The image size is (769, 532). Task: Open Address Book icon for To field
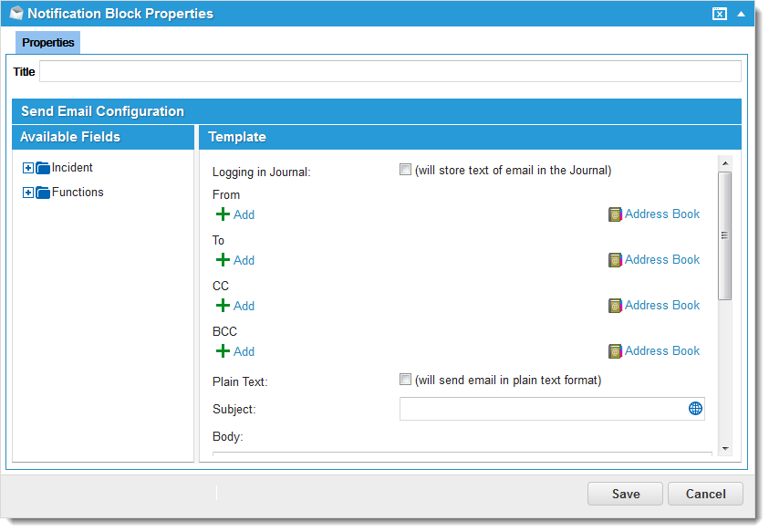(x=615, y=260)
